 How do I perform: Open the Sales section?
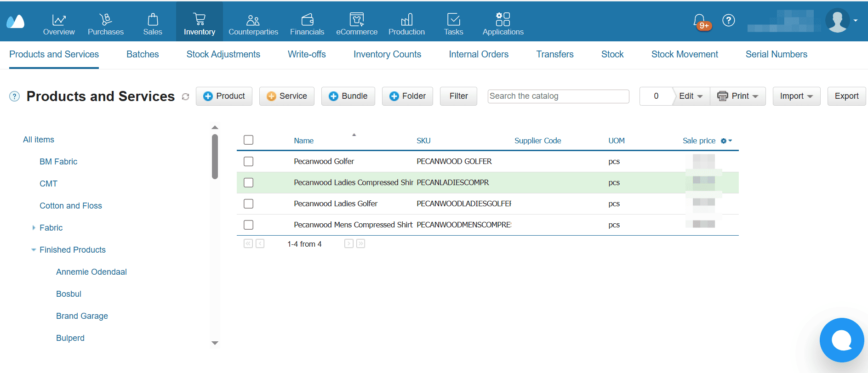click(153, 24)
